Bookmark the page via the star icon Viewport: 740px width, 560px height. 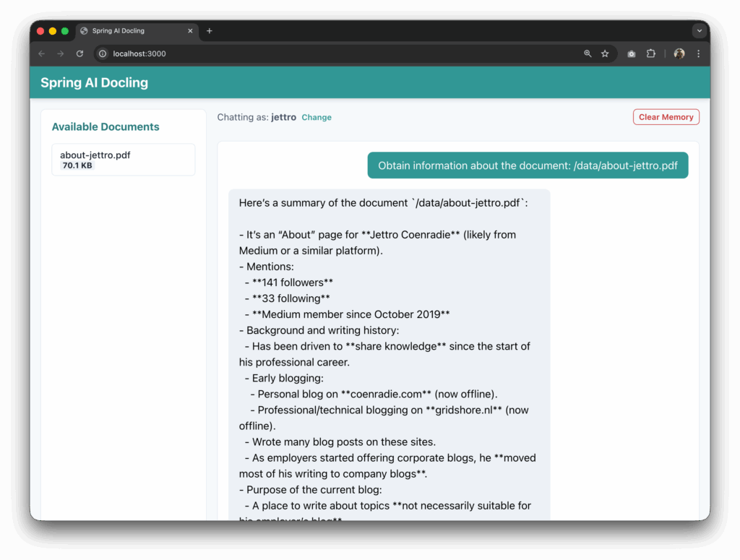(605, 53)
